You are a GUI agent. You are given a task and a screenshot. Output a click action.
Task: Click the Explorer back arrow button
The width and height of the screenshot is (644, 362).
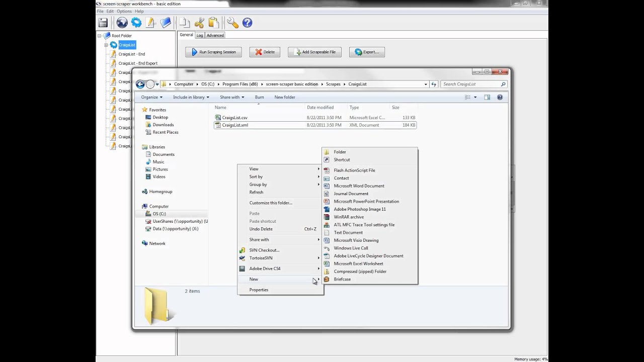tap(140, 84)
